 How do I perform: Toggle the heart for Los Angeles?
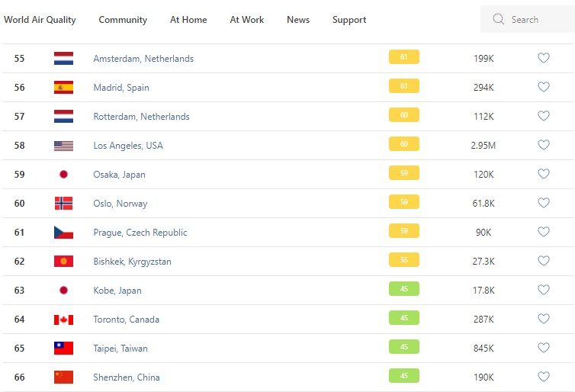[x=544, y=145]
